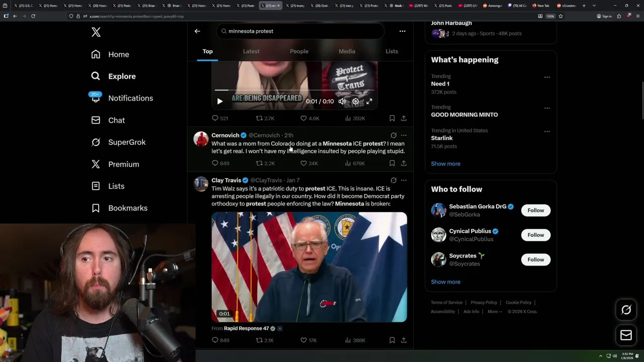Go to Home in sidebar
644x362 pixels.
[110, 54]
